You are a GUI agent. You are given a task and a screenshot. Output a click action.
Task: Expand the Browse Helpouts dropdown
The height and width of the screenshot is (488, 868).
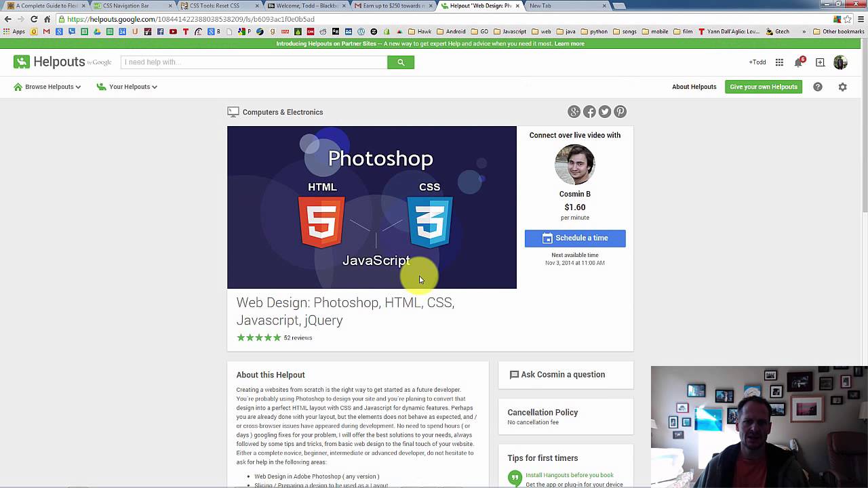(47, 87)
